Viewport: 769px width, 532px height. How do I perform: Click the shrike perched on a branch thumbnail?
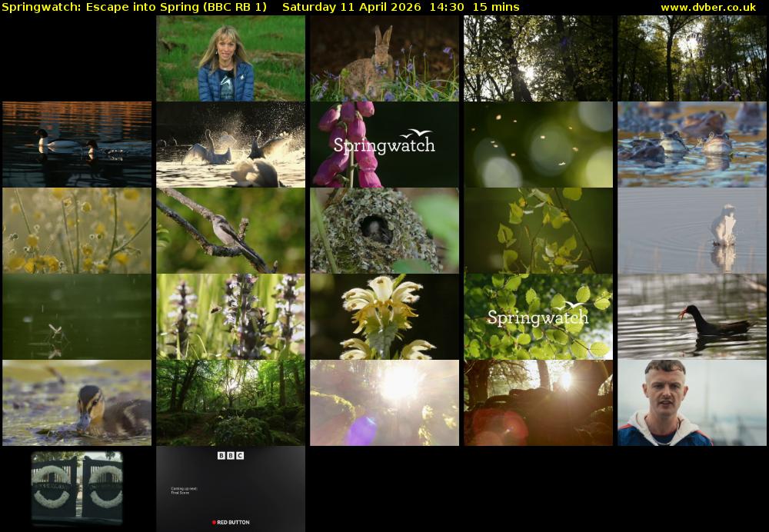tap(230, 230)
